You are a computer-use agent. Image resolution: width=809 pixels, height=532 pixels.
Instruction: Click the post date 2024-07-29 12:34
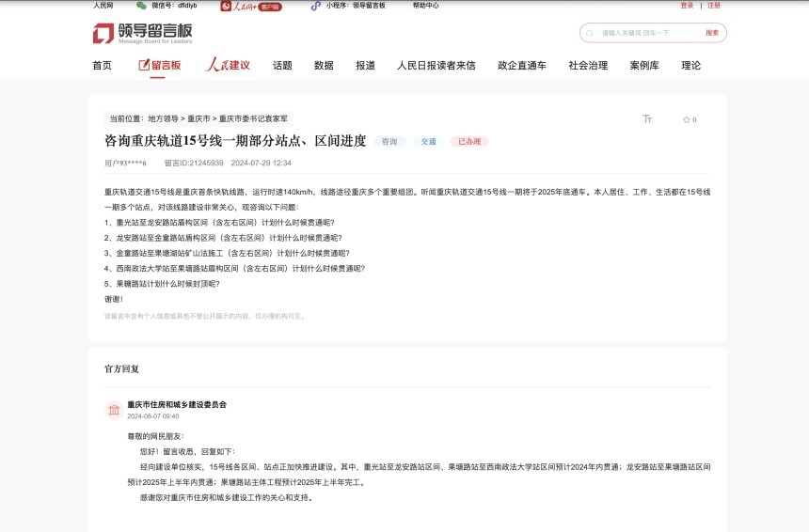click(x=262, y=163)
